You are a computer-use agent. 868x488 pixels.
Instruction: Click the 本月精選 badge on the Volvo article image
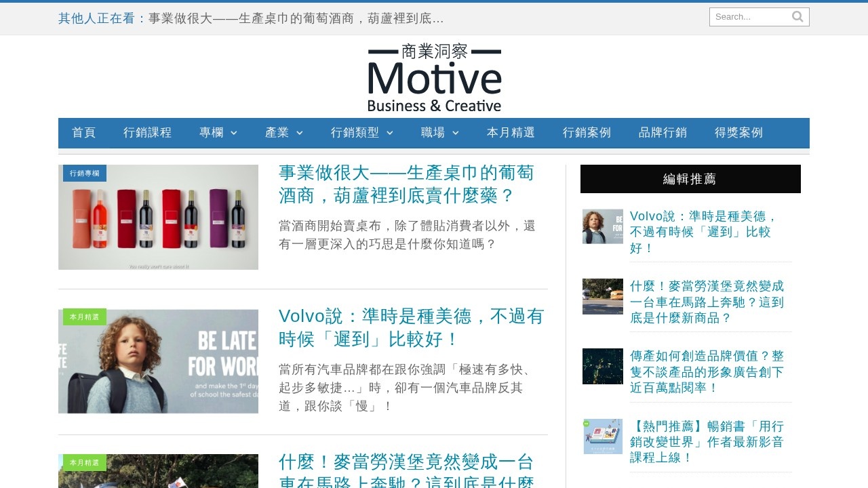84,317
